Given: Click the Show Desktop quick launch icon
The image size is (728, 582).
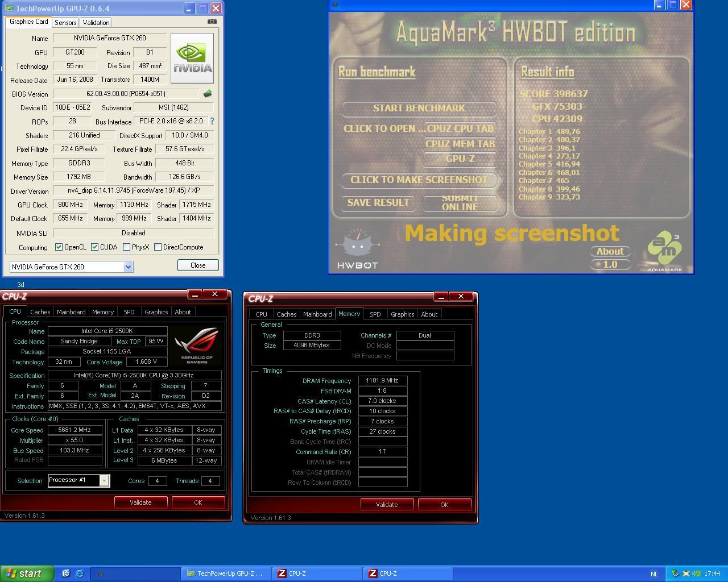Looking at the screenshot, I should [66, 573].
